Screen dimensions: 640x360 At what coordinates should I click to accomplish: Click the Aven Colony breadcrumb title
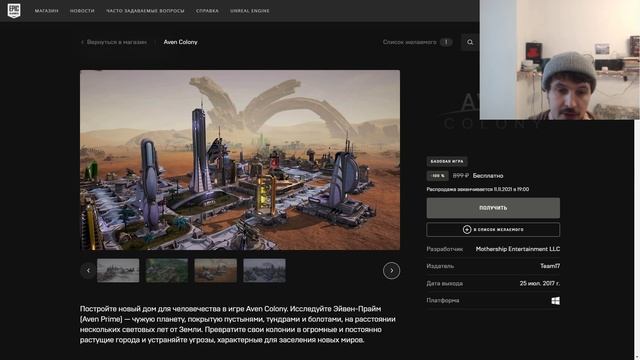click(180, 42)
